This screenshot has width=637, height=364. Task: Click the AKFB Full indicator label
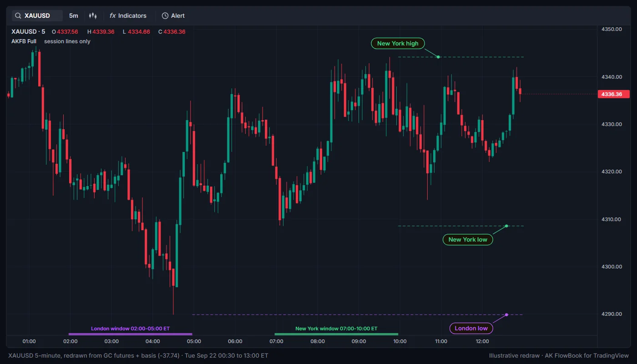tap(24, 41)
